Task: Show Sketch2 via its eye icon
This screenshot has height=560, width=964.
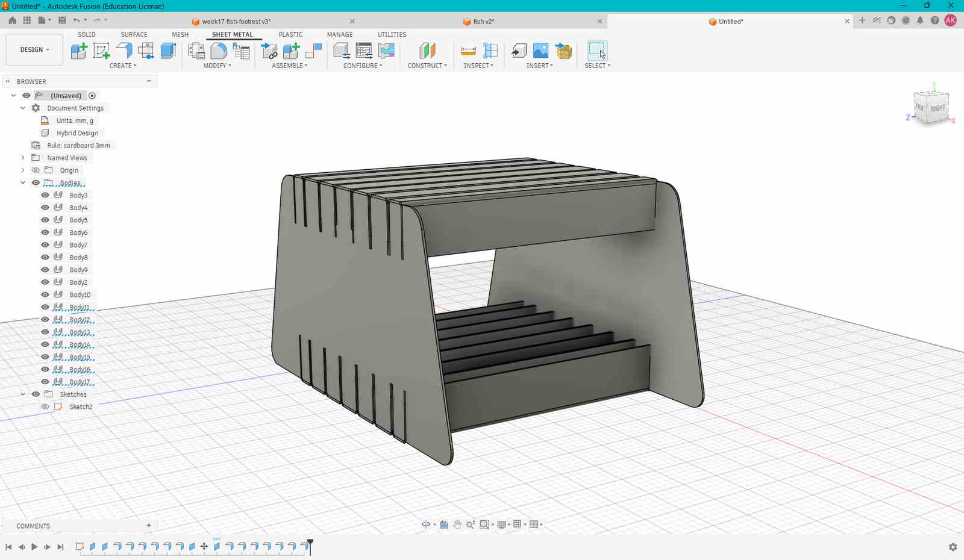Action: (45, 406)
